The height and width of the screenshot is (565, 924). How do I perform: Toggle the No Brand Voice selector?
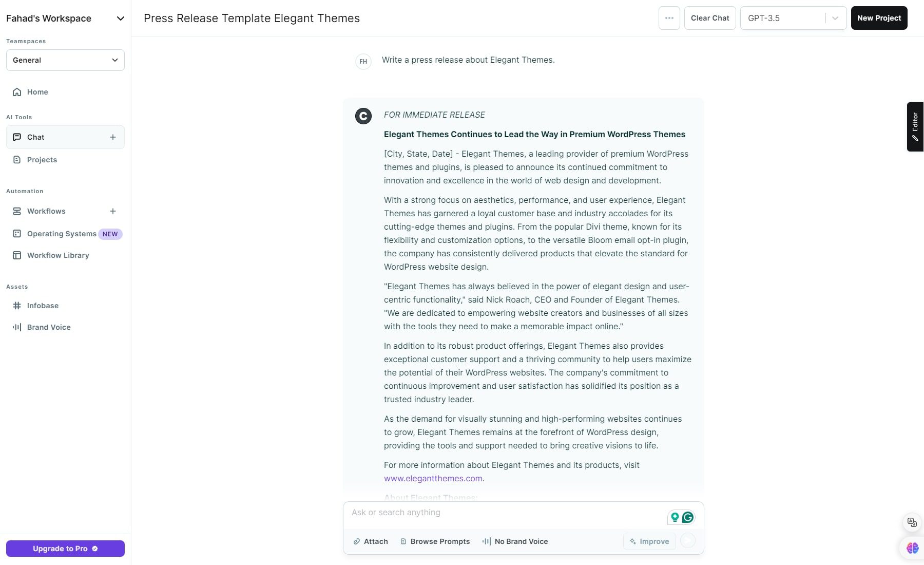[x=515, y=541]
